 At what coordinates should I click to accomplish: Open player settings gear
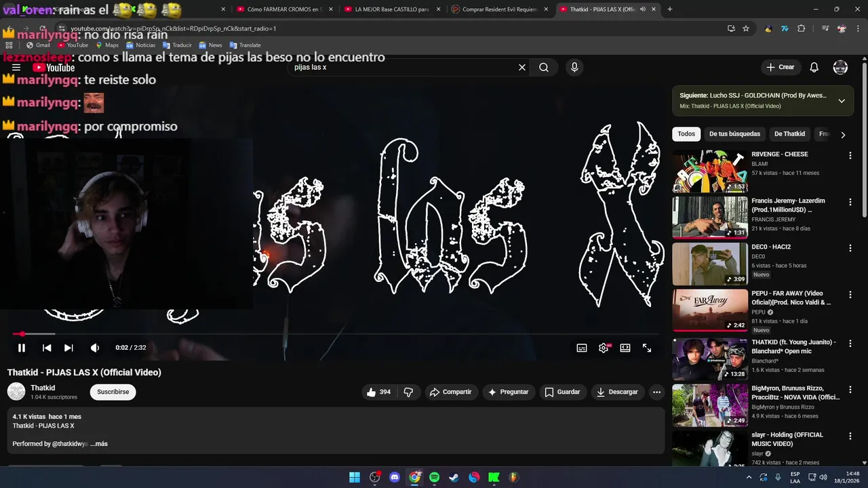604,348
